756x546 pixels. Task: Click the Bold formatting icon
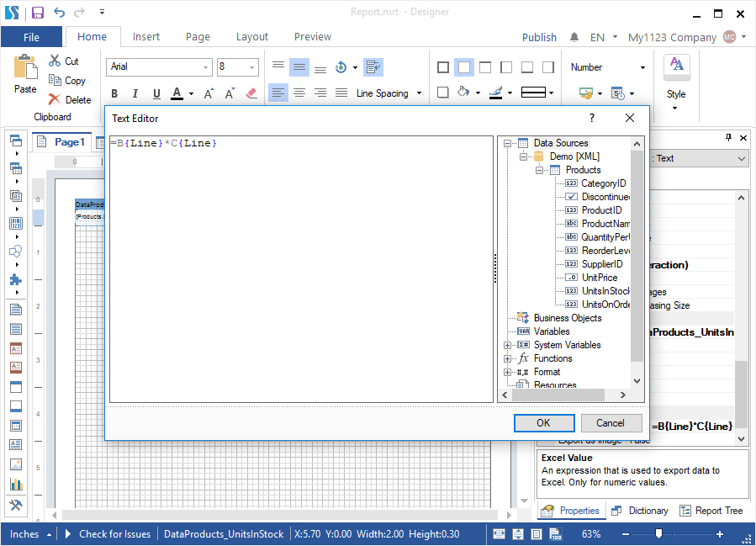click(114, 94)
